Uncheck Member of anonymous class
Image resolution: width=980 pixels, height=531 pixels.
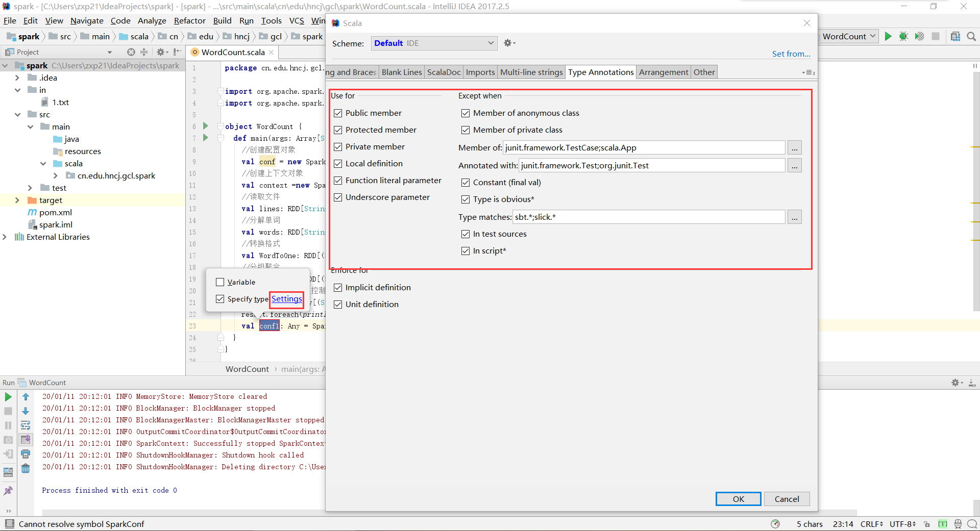465,113
